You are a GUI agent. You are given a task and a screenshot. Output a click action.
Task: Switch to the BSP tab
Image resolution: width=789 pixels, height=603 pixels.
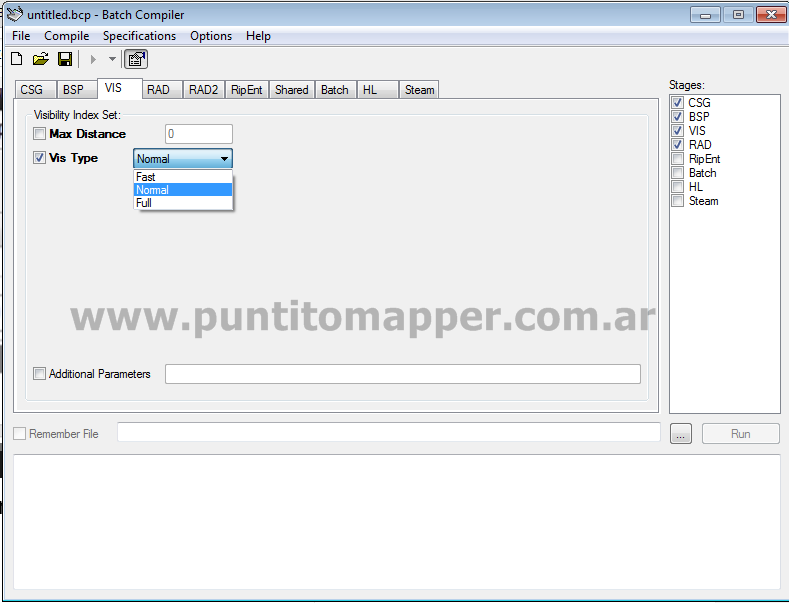77,90
